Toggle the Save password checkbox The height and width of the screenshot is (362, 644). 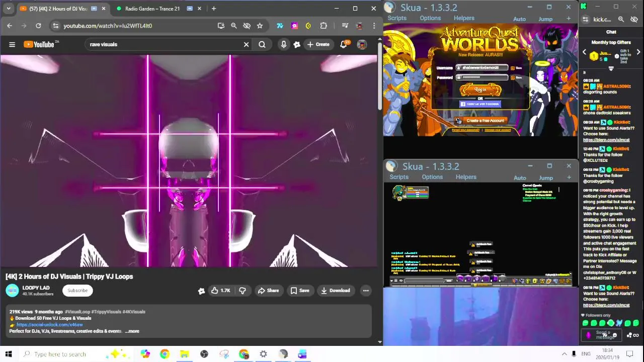pos(513,77)
